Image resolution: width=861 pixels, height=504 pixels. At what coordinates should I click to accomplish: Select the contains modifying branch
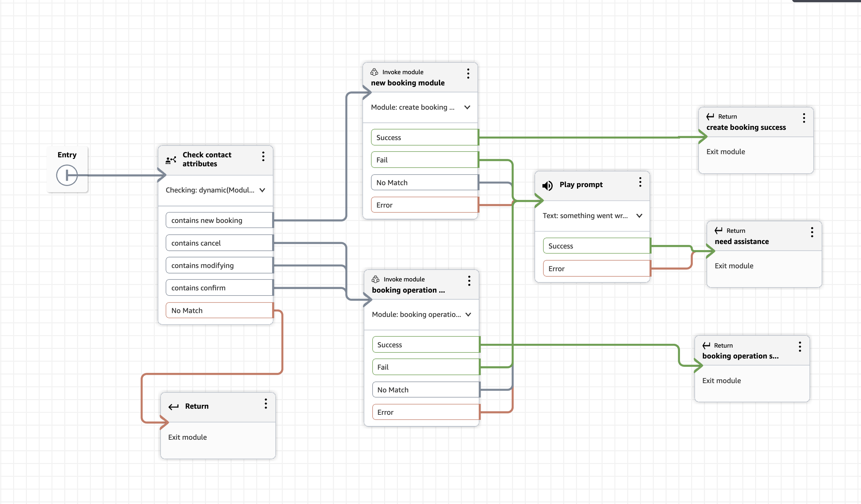(x=219, y=265)
